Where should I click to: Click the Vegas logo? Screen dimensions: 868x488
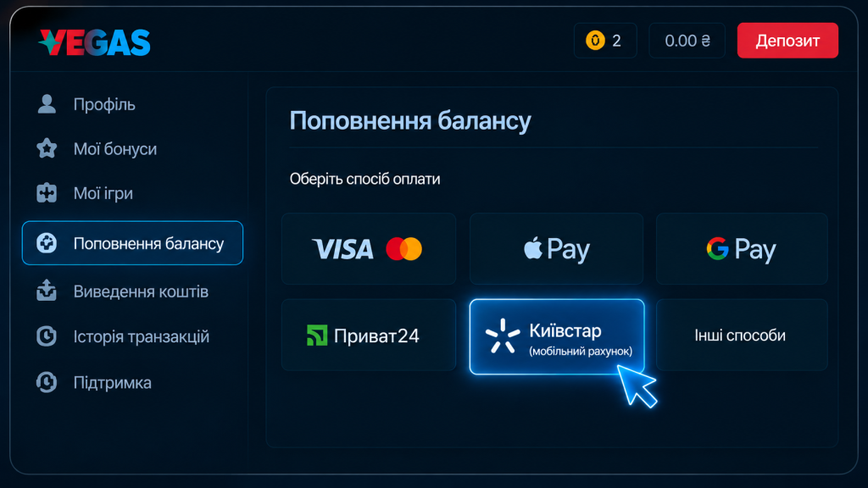click(94, 42)
